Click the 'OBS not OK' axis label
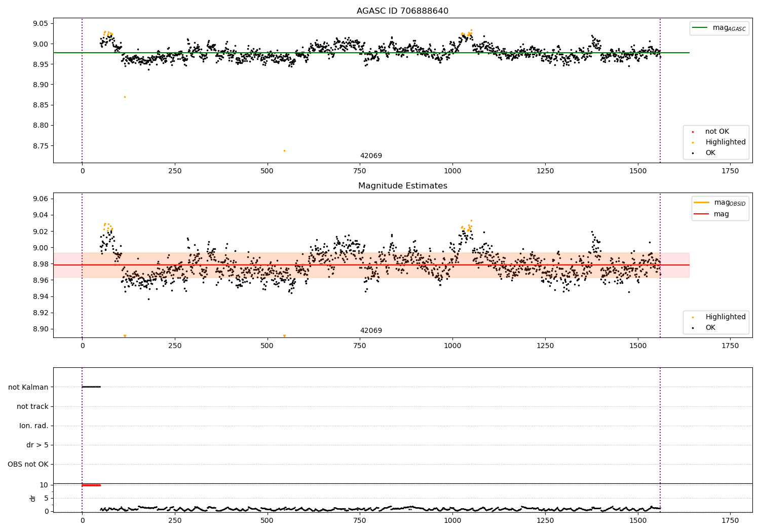This screenshot has height=532, width=760. [x=28, y=464]
